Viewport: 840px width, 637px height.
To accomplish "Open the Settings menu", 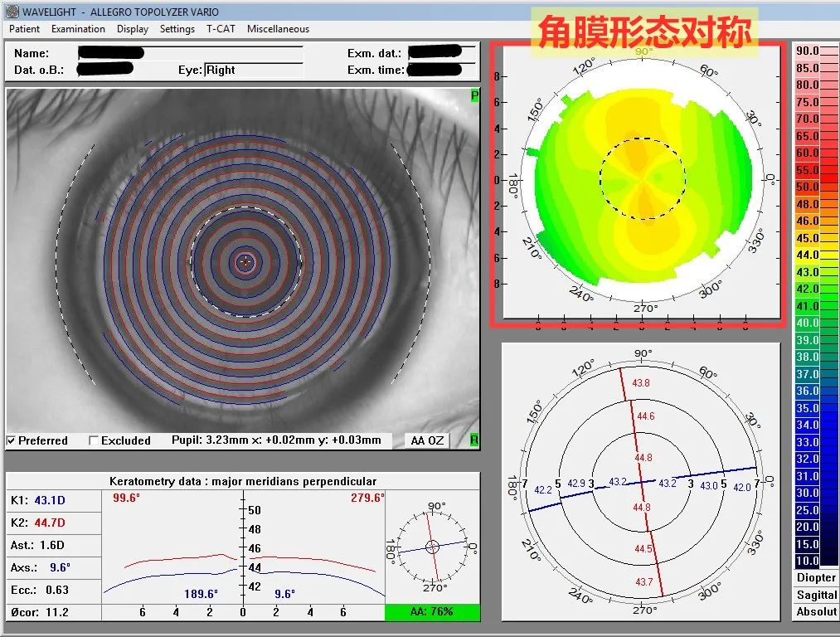I will point(177,29).
